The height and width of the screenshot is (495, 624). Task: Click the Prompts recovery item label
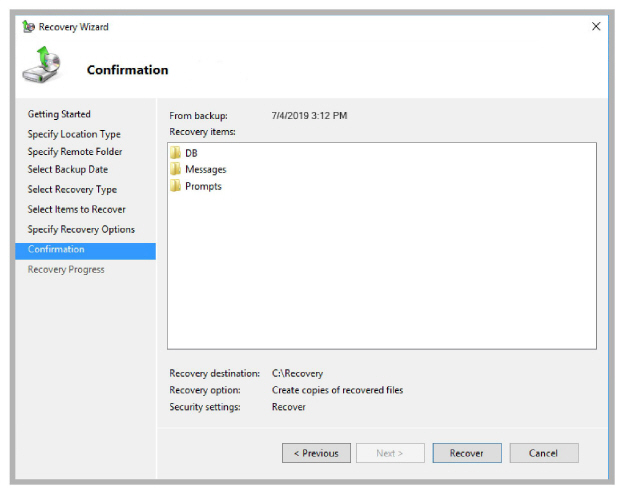[203, 186]
